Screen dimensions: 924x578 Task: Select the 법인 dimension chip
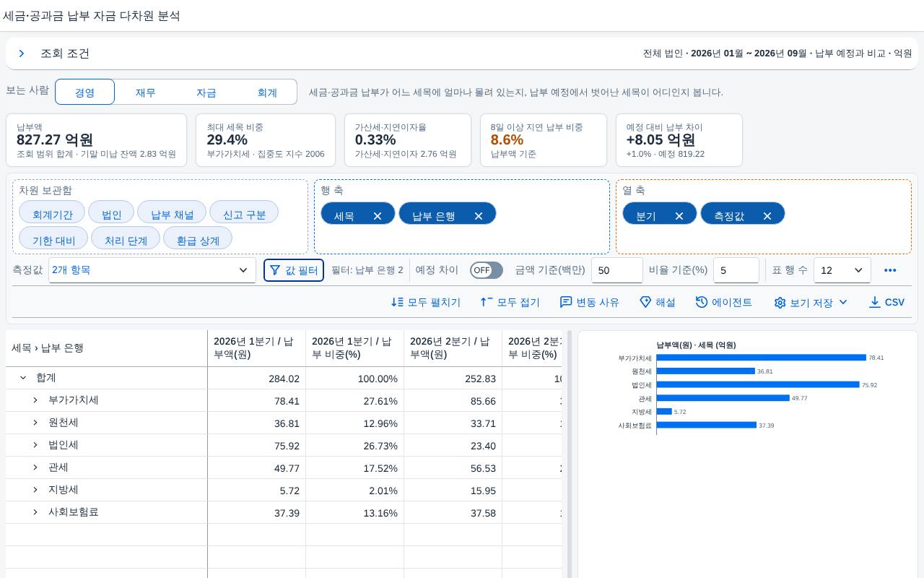(112, 212)
